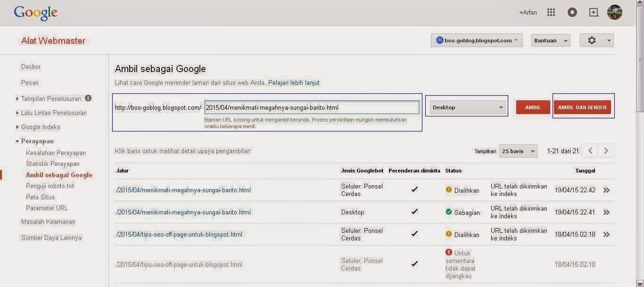
Task: Go to the previous page arrow
Action: (590, 151)
